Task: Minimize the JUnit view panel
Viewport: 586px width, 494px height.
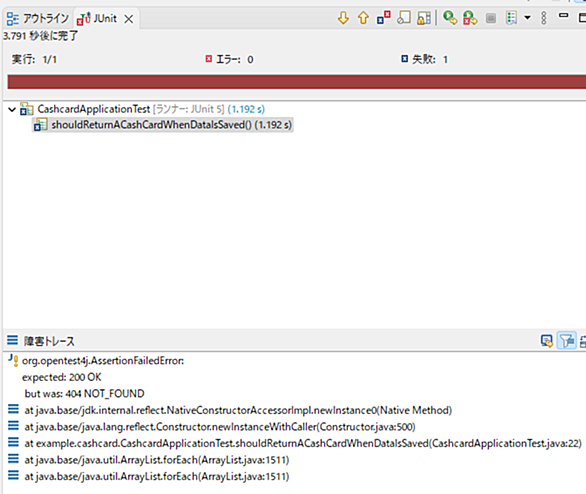Action: click(564, 15)
